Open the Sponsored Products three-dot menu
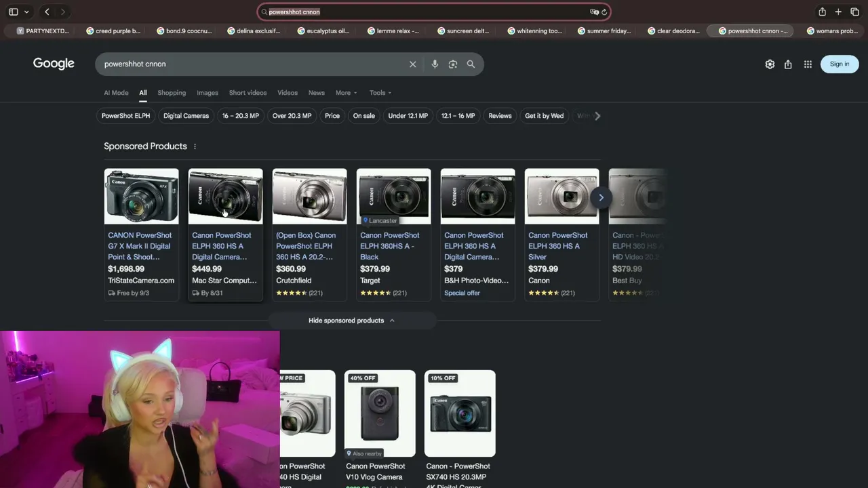 click(x=195, y=146)
